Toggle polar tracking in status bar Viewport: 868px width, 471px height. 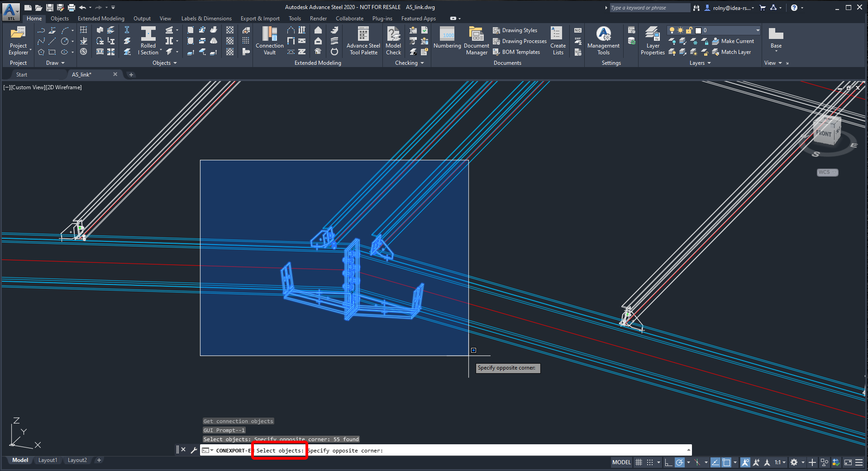tap(679, 462)
